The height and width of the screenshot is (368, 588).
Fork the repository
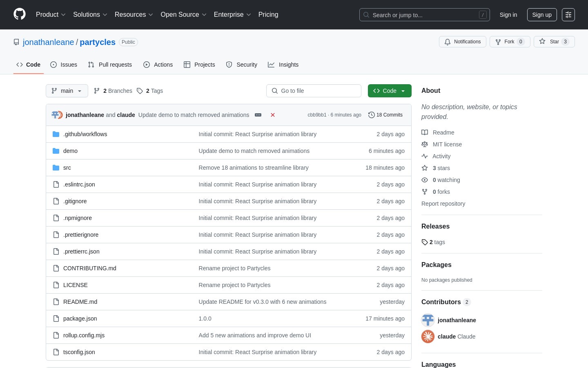[x=510, y=42]
